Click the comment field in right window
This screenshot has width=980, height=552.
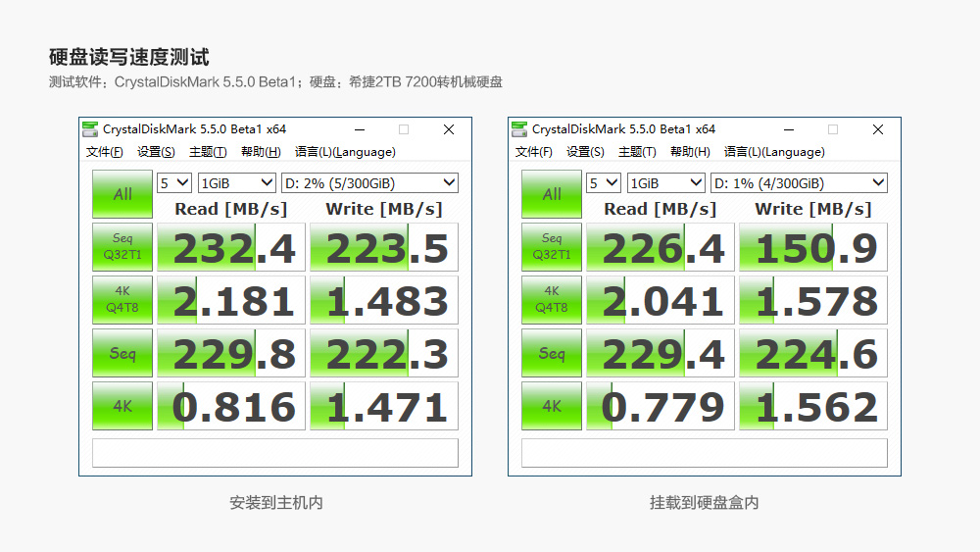(705, 453)
